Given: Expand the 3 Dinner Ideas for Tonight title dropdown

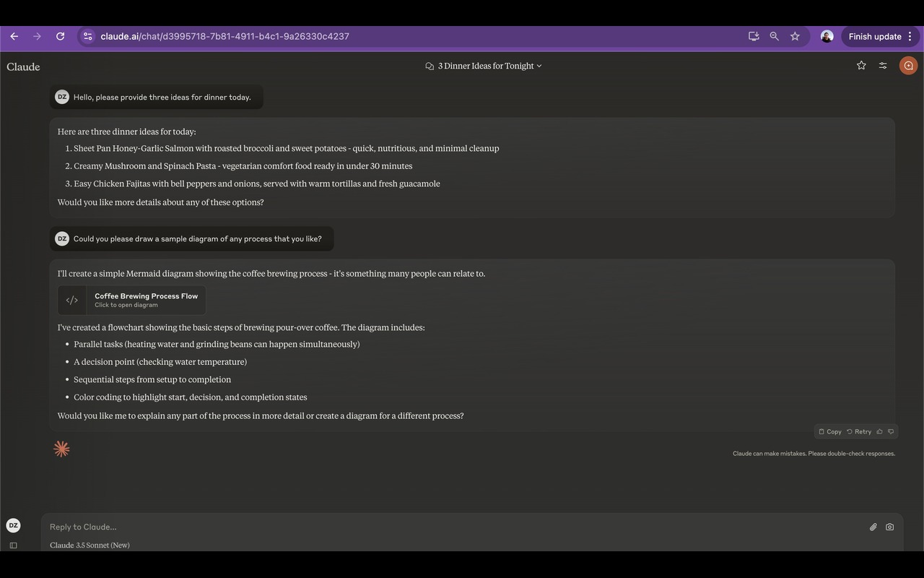Looking at the screenshot, I should 484,66.
